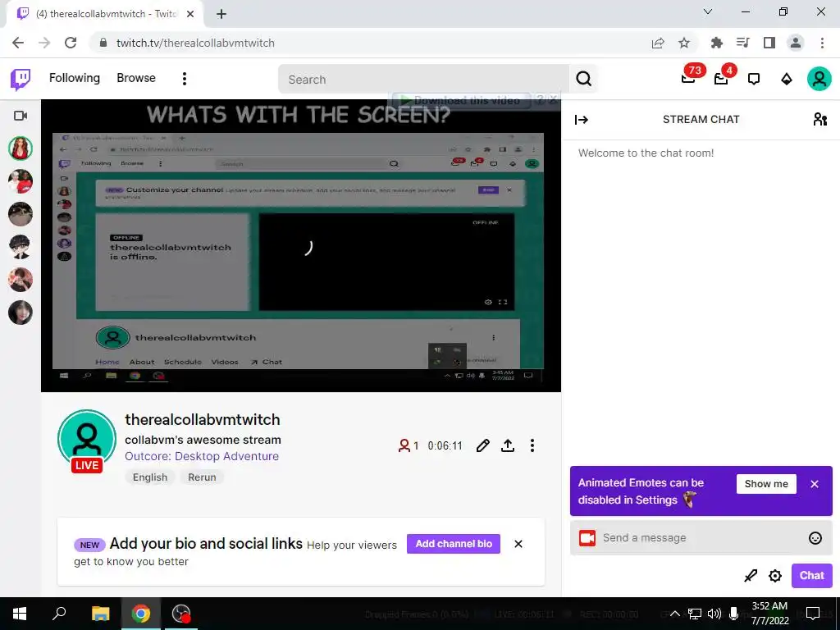Focus the Send a message chat box
Screen dimensions: 840x630
click(x=701, y=538)
